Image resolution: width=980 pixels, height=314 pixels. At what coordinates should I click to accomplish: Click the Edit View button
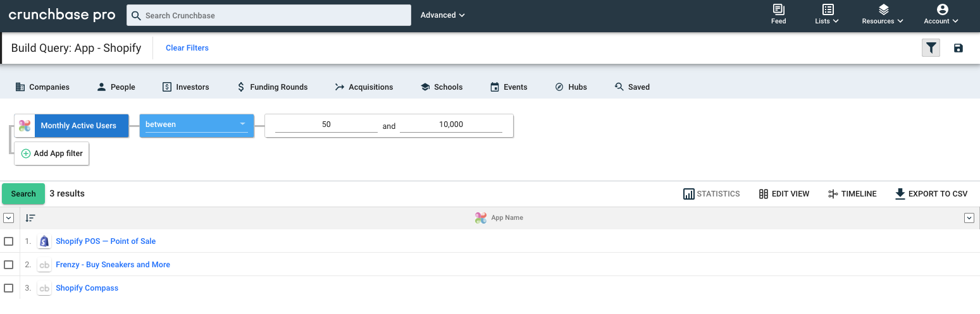[x=784, y=194]
